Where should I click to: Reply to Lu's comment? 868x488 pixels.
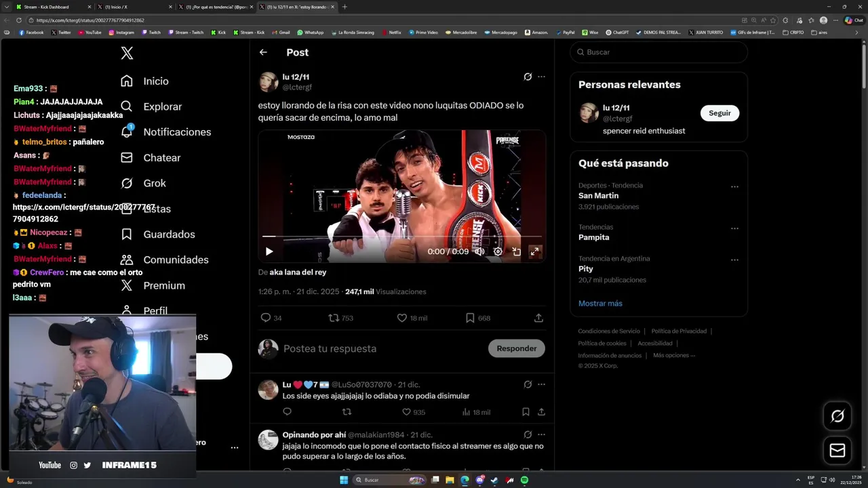287,412
